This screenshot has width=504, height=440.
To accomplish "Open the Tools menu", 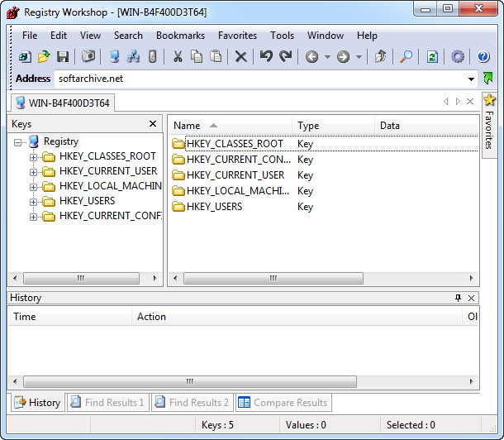I will tap(282, 36).
